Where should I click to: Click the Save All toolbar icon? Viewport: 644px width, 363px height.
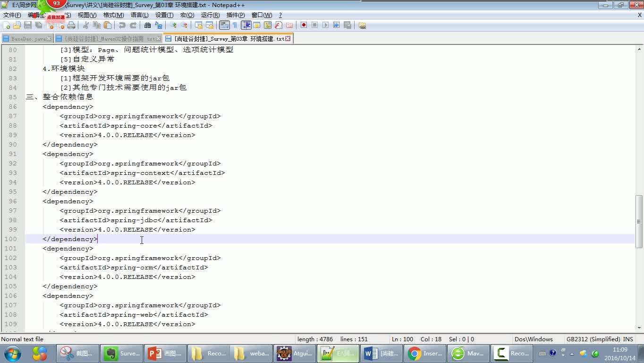pyautogui.click(x=39, y=26)
